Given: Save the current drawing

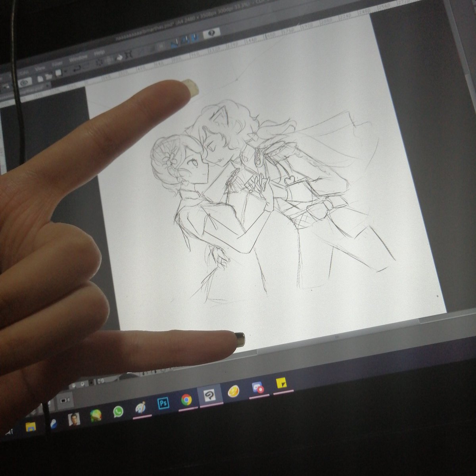Looking at the screenshot, I should tap(58, 72).
